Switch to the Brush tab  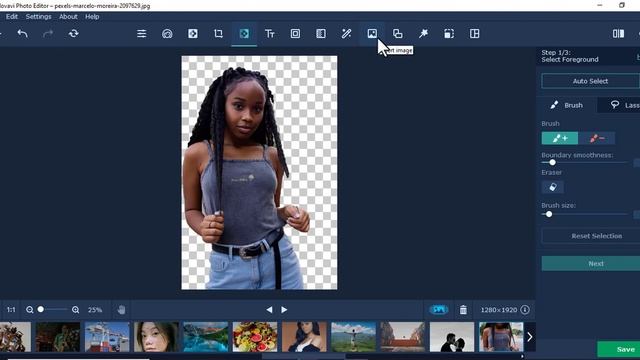click(x=567, y=105)
